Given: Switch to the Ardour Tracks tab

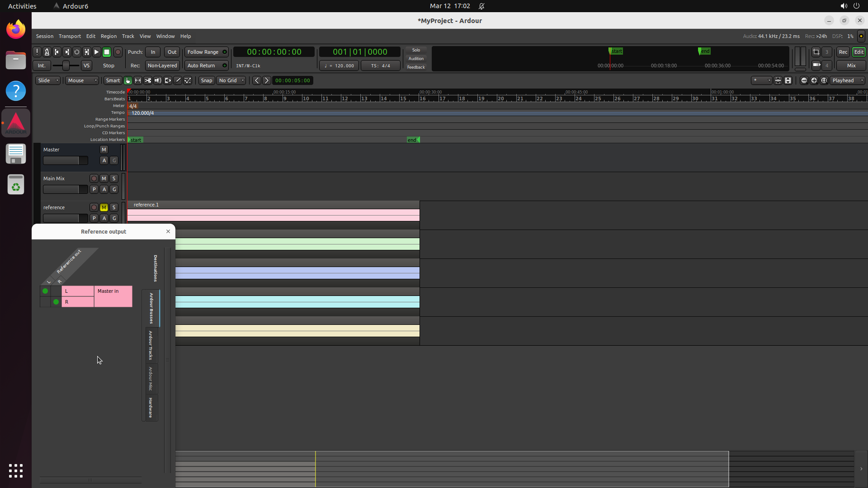Looking at the screenshot, I should tap(151, 346).
